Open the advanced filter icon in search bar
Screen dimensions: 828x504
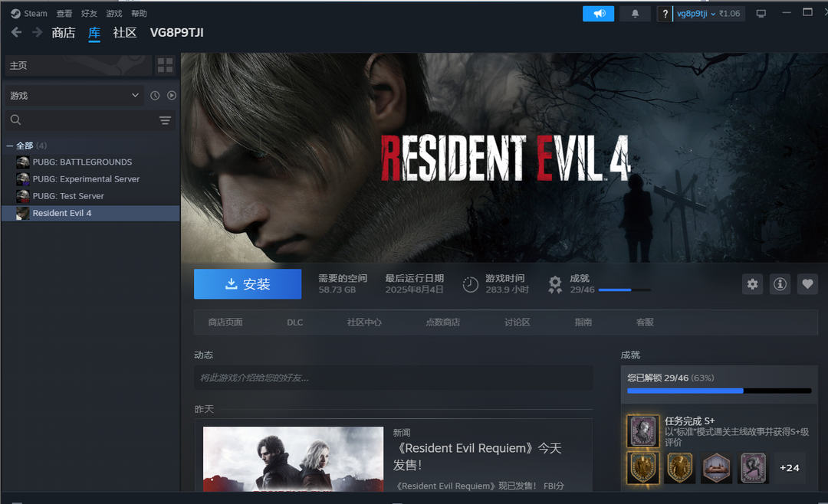tap(165, 120)
